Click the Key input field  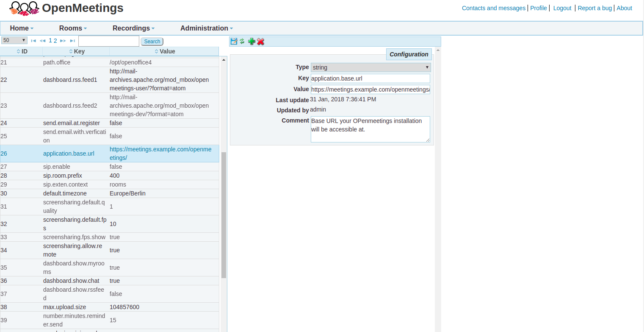[370, 78]
